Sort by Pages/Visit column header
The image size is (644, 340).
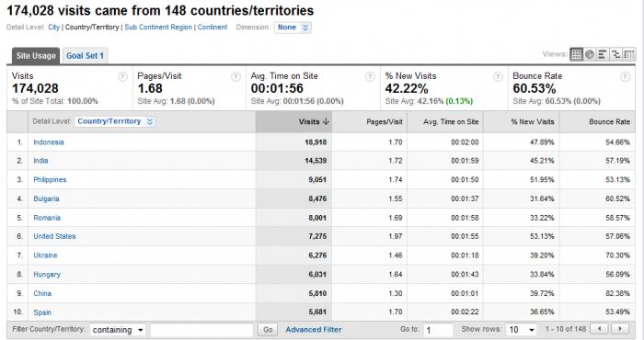pyautogui.click(x=370, y=122)
